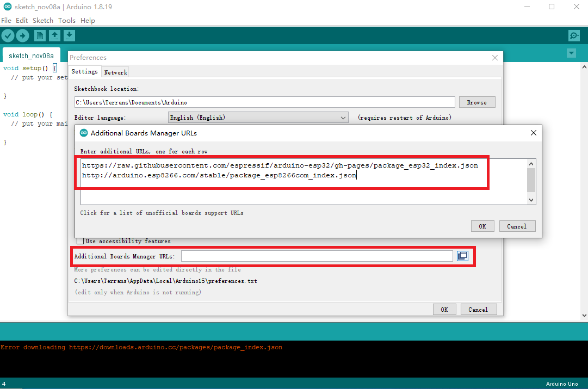Viewport: 588px width, 389px height.
Task: Click the Sketchbook location path field
Action: (x=264, y=102)
